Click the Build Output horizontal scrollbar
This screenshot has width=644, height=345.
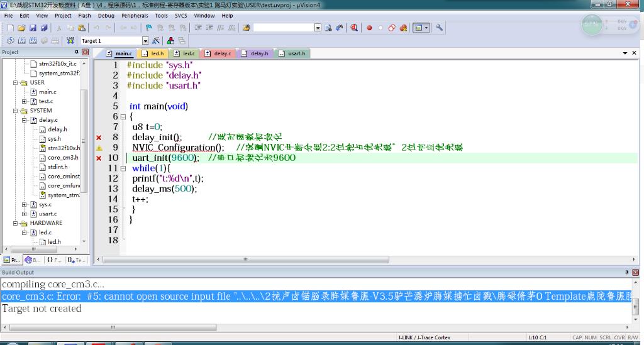click(113, 327)
